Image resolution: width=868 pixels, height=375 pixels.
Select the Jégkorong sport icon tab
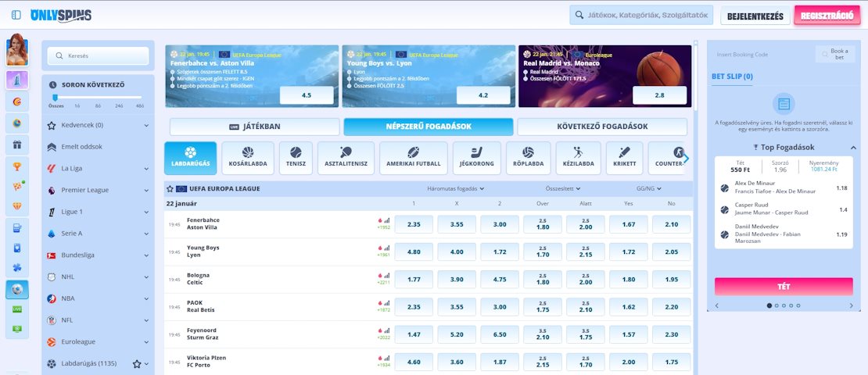coord(477,158)
